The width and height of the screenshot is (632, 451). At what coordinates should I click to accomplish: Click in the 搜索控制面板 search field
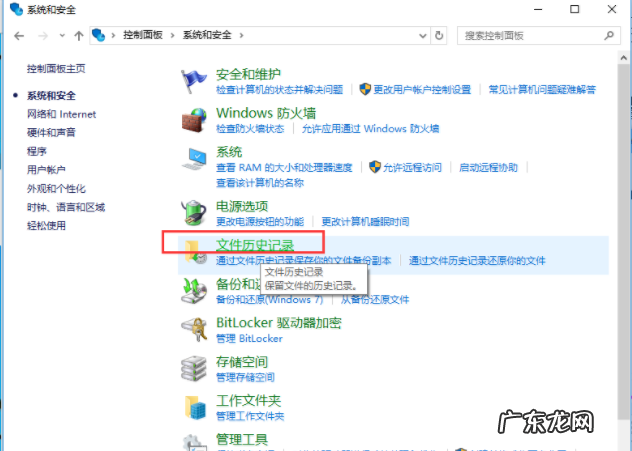click(539, 35)
